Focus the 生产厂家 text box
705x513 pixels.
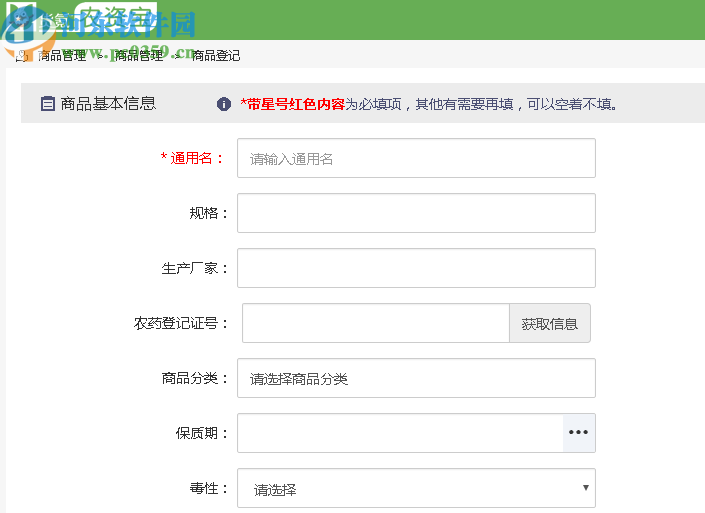pos(416,268)
